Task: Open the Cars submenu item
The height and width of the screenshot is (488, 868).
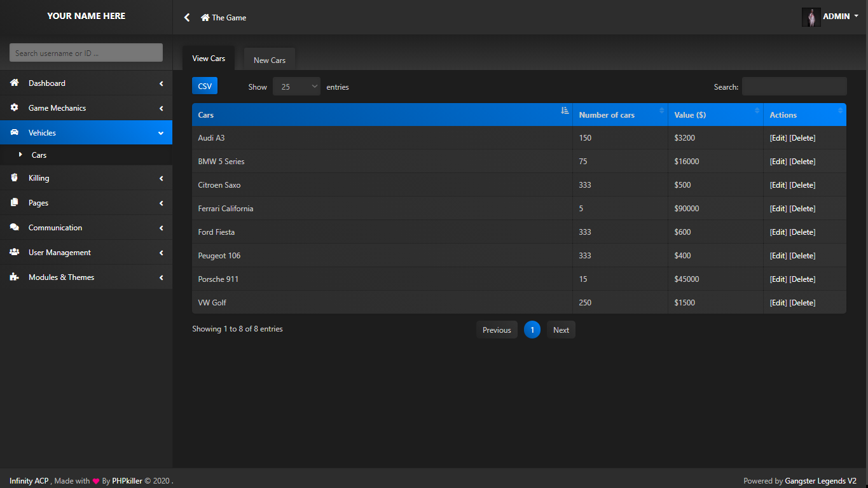Action: coord(39,155)
